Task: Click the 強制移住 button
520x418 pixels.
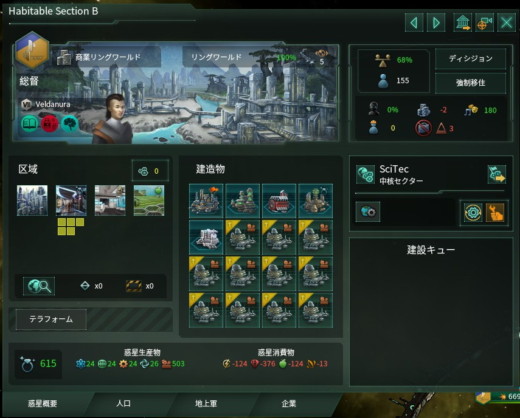Action: pyautogui.click(x=470, y=83)
